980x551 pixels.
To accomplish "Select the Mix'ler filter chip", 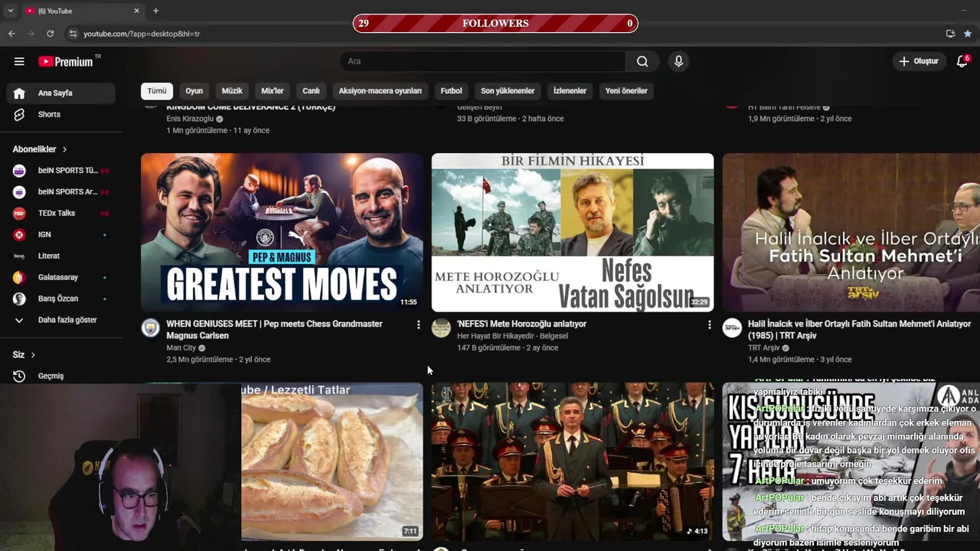I will click(x=273, y=90).
